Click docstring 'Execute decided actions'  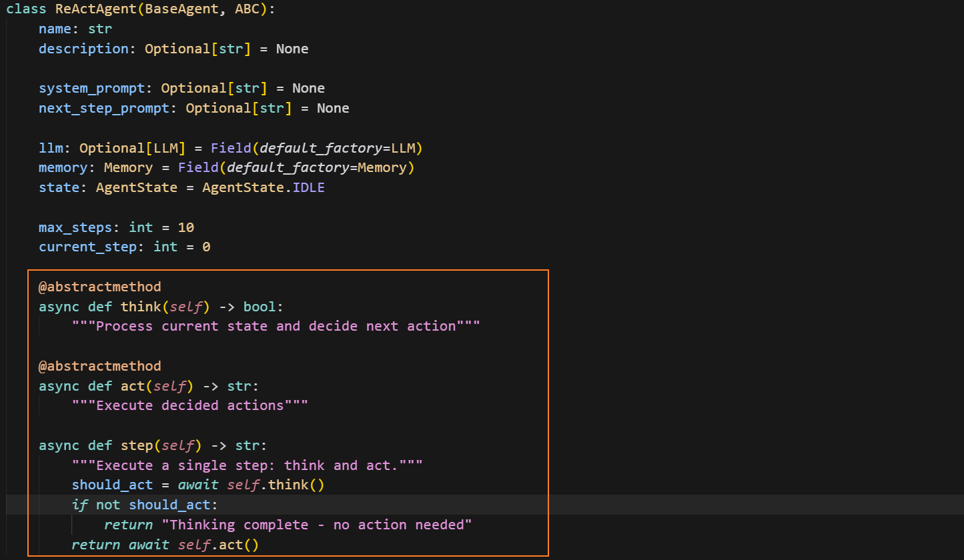pos(190,405)
